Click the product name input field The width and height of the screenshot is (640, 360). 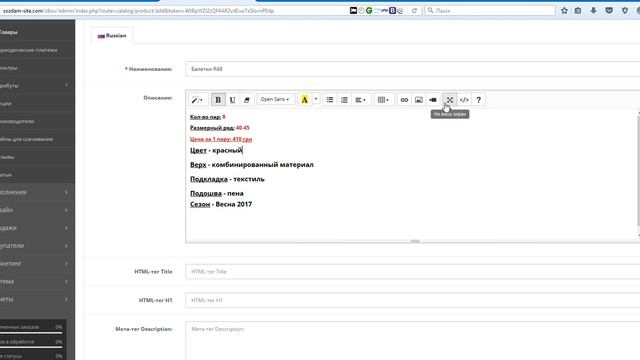pos(413,69)
